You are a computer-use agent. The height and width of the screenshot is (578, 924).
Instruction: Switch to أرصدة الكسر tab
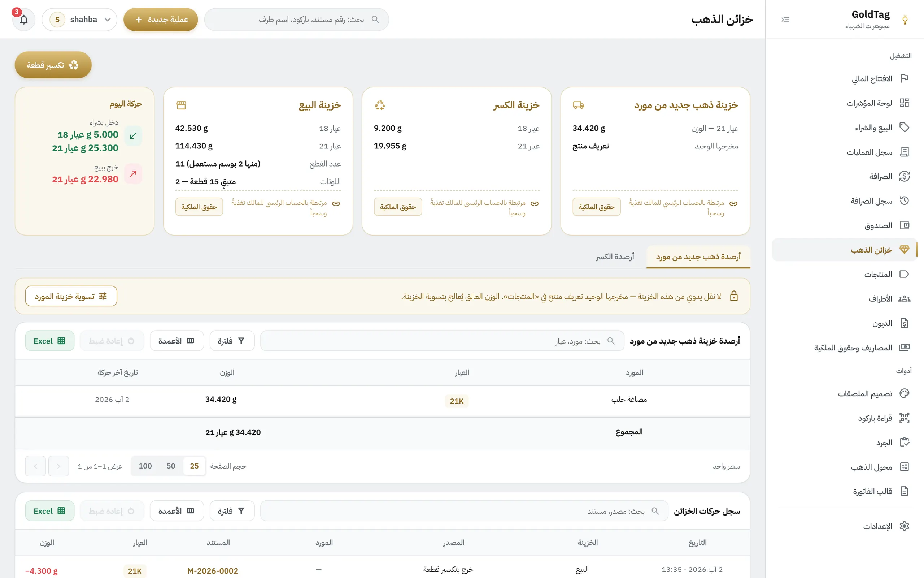click(615, 257)
